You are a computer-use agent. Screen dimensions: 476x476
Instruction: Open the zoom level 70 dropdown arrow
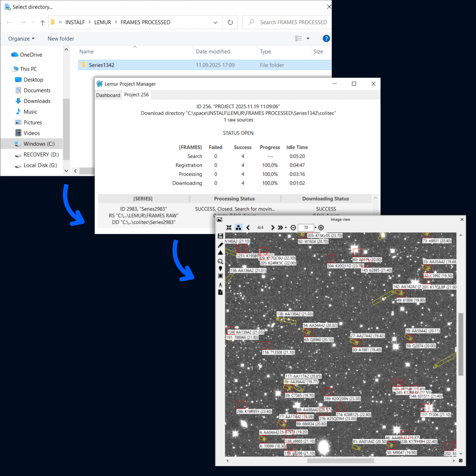click(x=315, y=228)
